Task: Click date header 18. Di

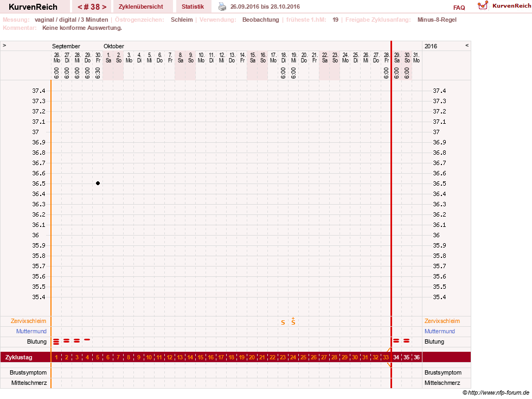Action: pos(284,58)
